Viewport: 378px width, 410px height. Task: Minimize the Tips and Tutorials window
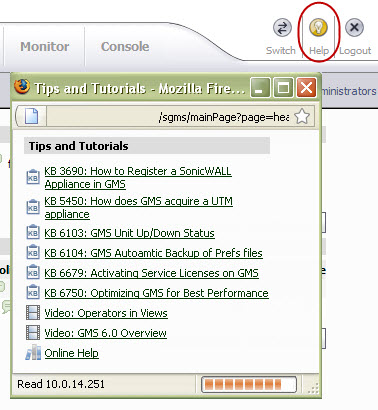click(260, 87)
